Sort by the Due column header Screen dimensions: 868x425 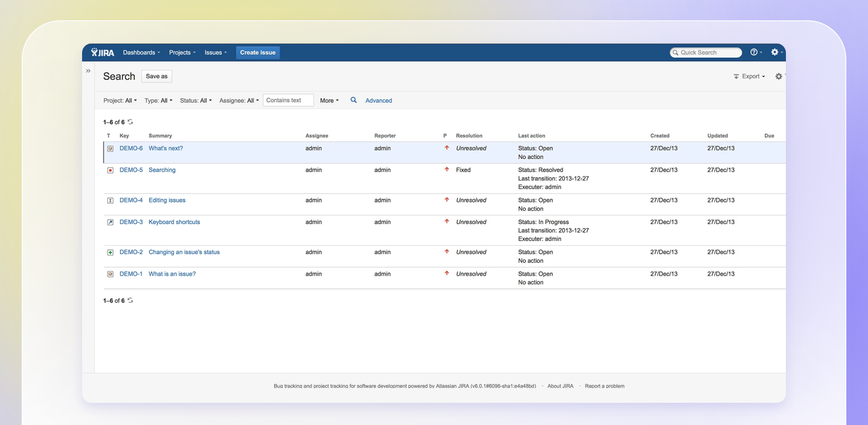[769, 136]
